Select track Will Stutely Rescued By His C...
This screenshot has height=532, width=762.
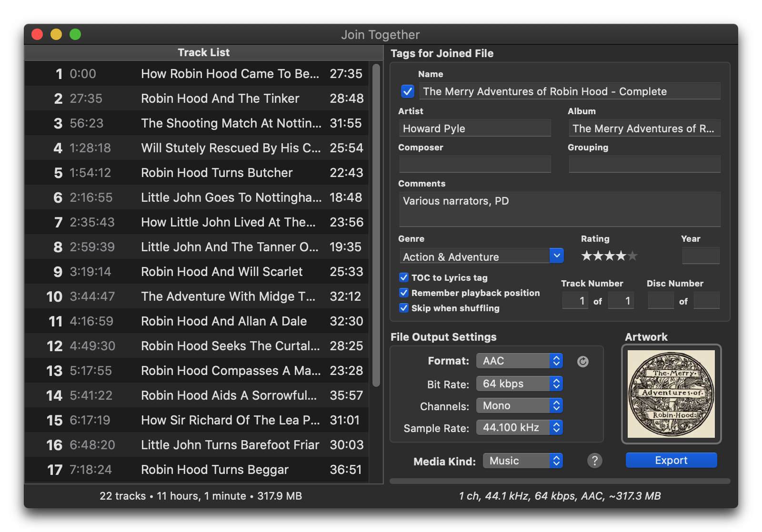(197, 148)
